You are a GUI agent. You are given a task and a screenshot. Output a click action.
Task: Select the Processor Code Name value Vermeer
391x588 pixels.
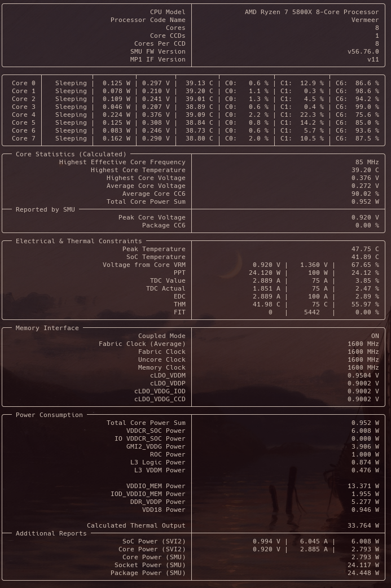click(365, 20)
